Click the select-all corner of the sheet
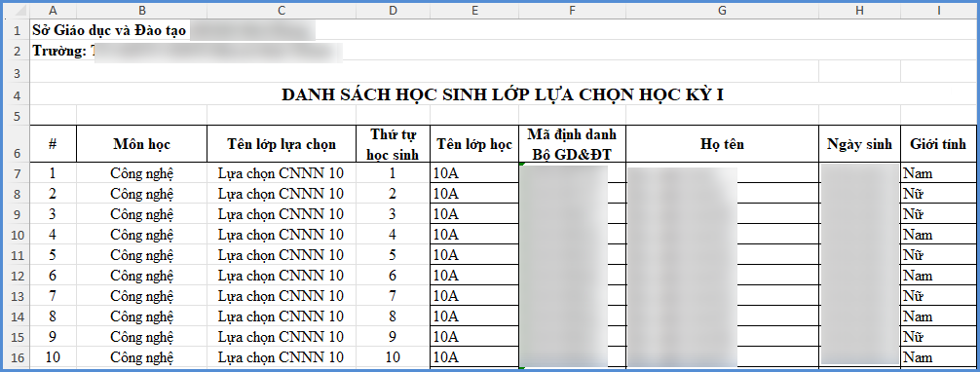Viewport: 980px width, 372px height. pos(17,11)
